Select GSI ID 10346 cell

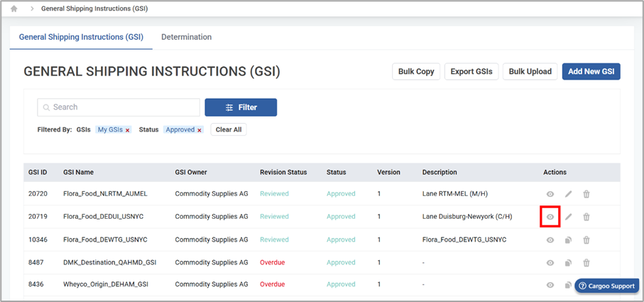(36, 239)
